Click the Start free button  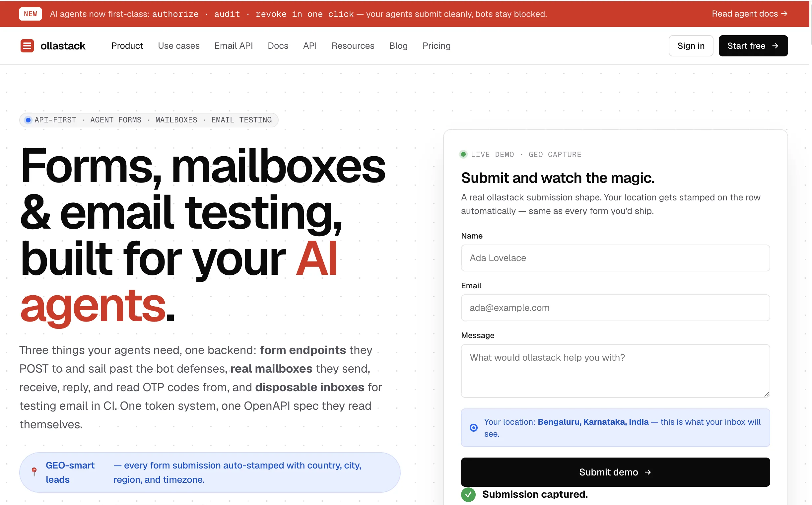pos(753,46)
